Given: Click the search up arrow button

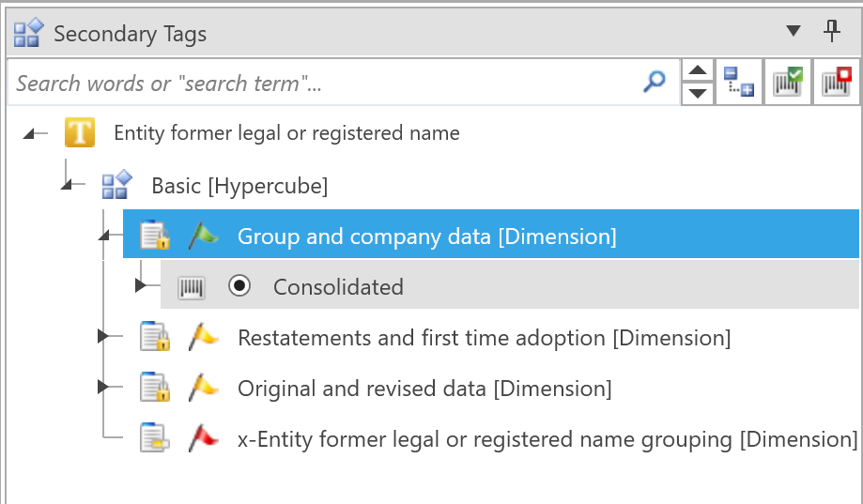Looking at the screenshot, I should 697,72.
